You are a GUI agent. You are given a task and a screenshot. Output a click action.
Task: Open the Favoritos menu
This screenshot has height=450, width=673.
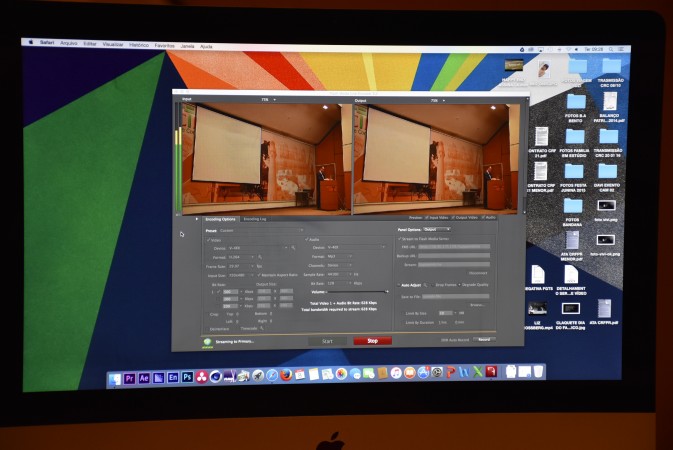tap(164, 45)
